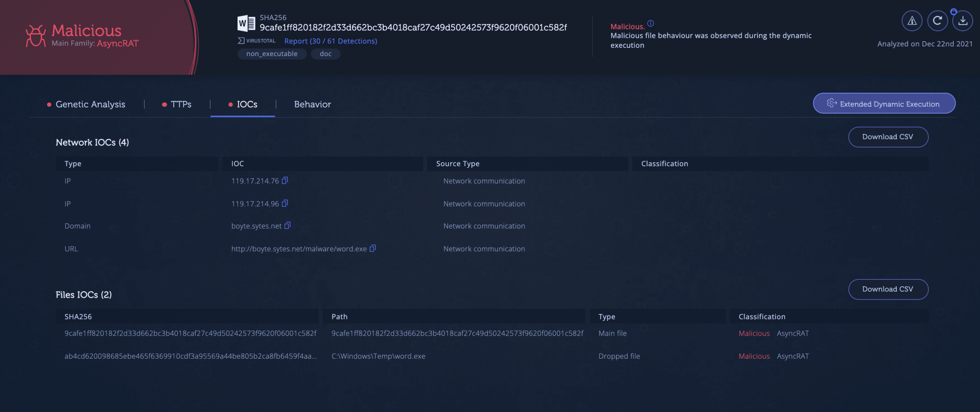This screenshot has width=980, height=412.
Task: Copy the 119.17.214.76 IP address
Action: pyautogui.click(x=285, y=180)
